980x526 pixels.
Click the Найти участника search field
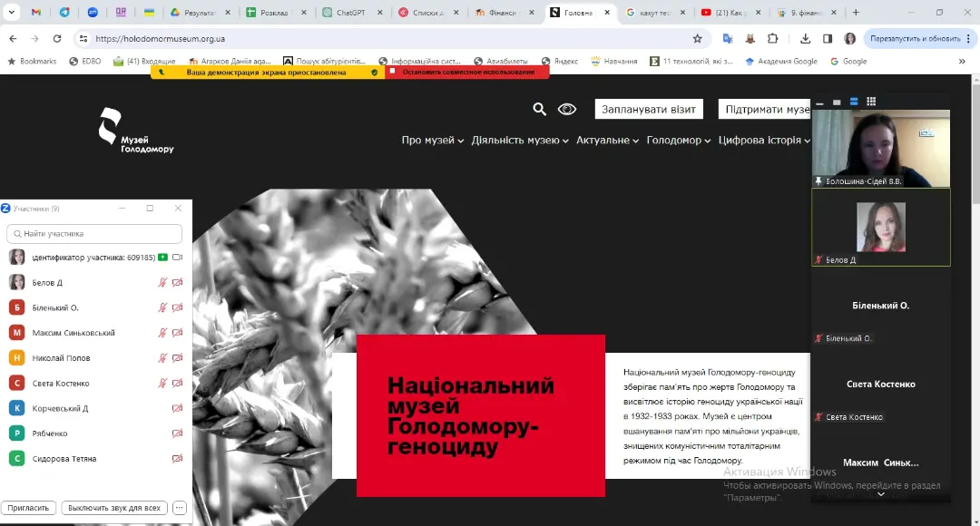tap(94, 234)
